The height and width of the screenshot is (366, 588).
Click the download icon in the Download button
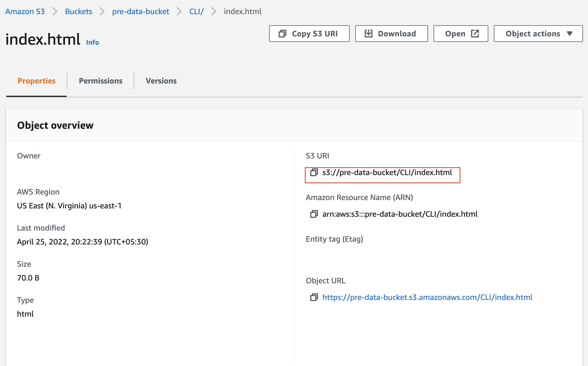coord(369,33)
